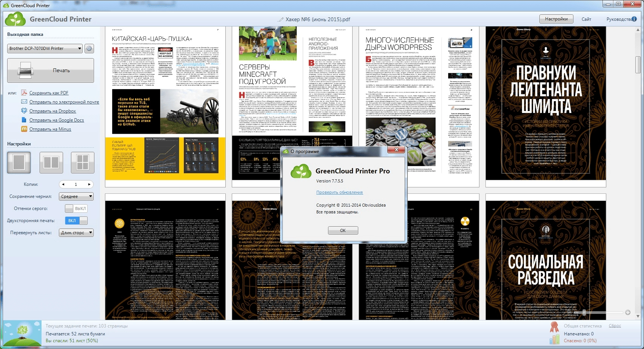Screen dimensions: 644x349
Task: Click the Сброс statistics link
Action: pos(615,326)
